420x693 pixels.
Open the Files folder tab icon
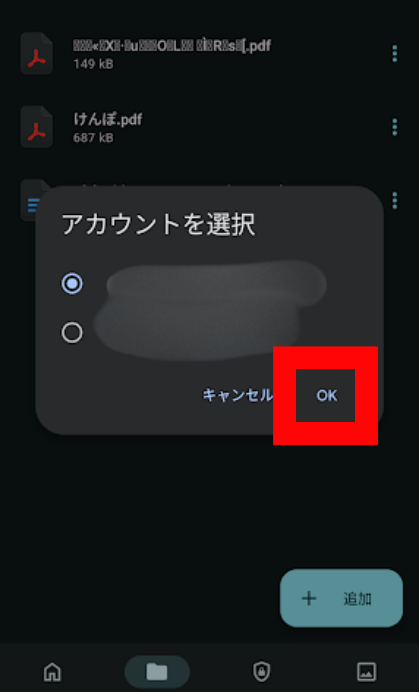click(157, 671)
